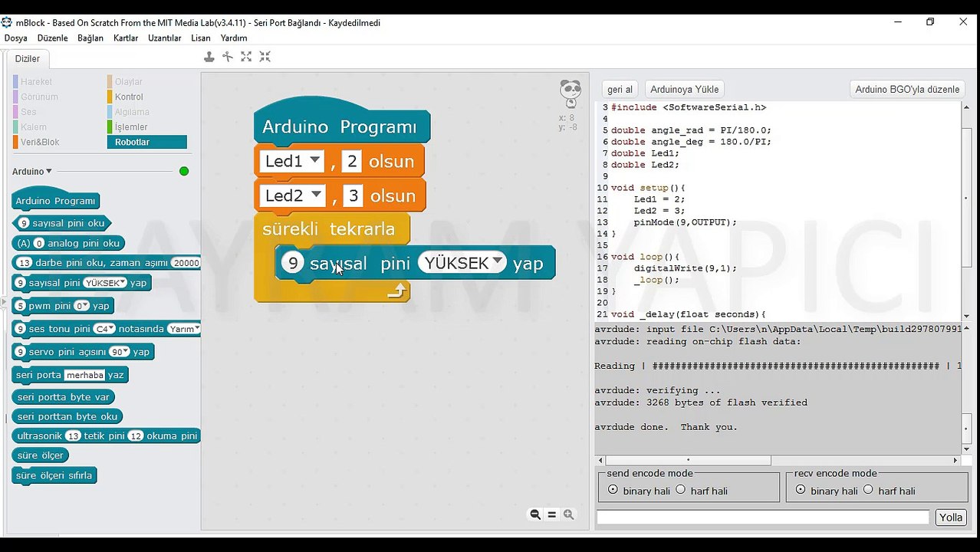
Task: Select harf hali in recv encode mode
Action: point(868,490)
